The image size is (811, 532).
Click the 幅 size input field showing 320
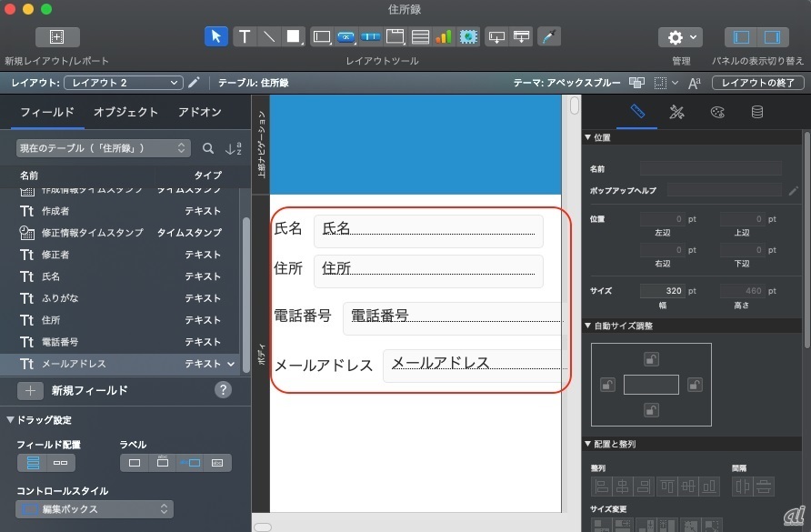click(662, 291)
